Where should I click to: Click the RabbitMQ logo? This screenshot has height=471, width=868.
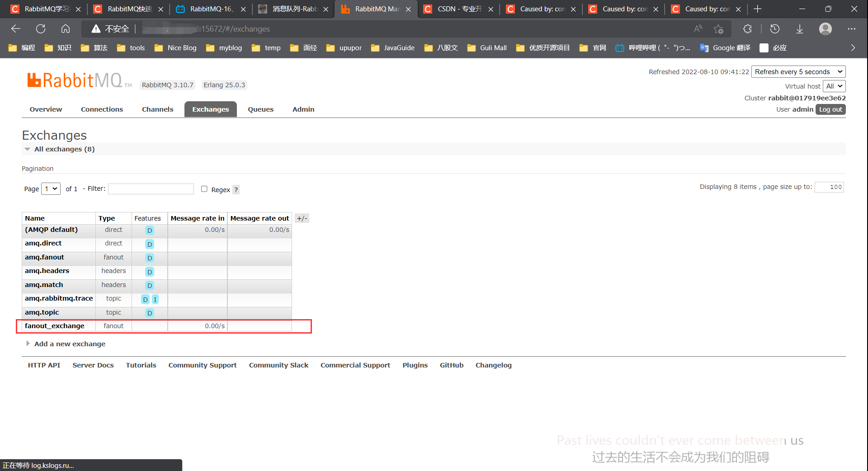pyautogui.click(x=79, y=80)
